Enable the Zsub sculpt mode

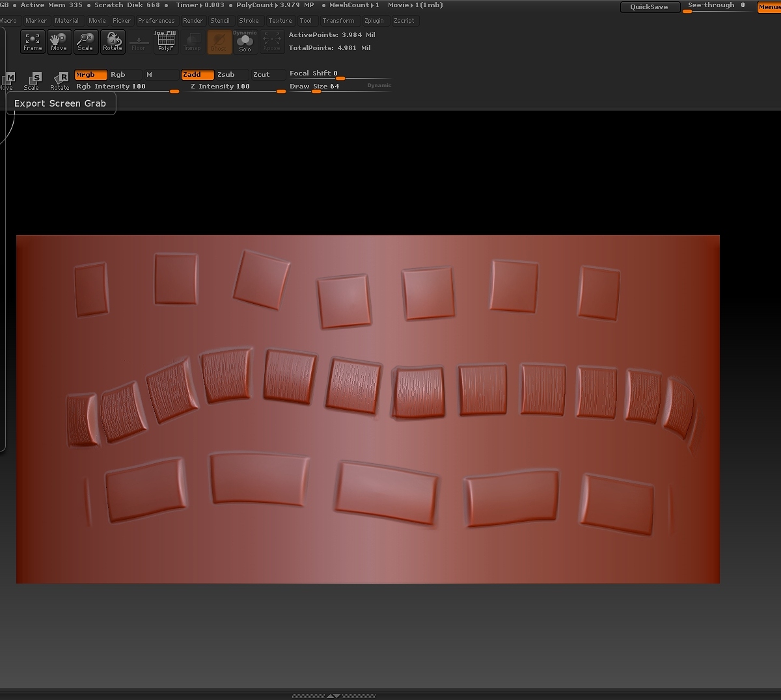pos(232,75)
